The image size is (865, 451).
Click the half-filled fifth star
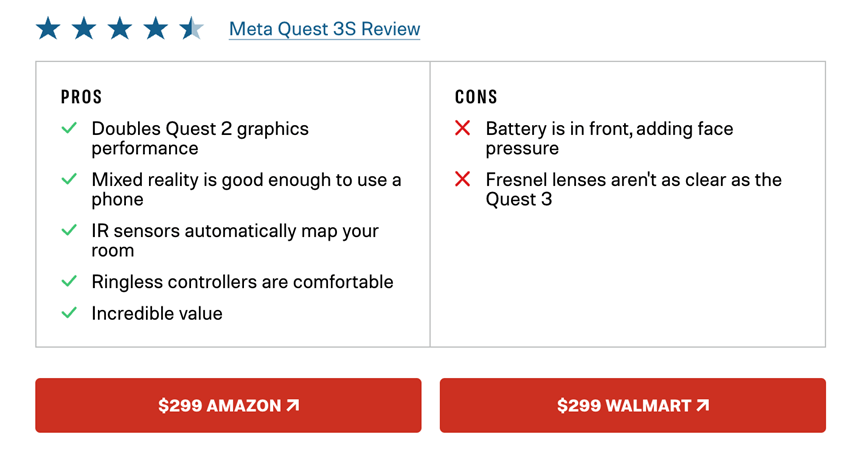click(x=191, y=28)
